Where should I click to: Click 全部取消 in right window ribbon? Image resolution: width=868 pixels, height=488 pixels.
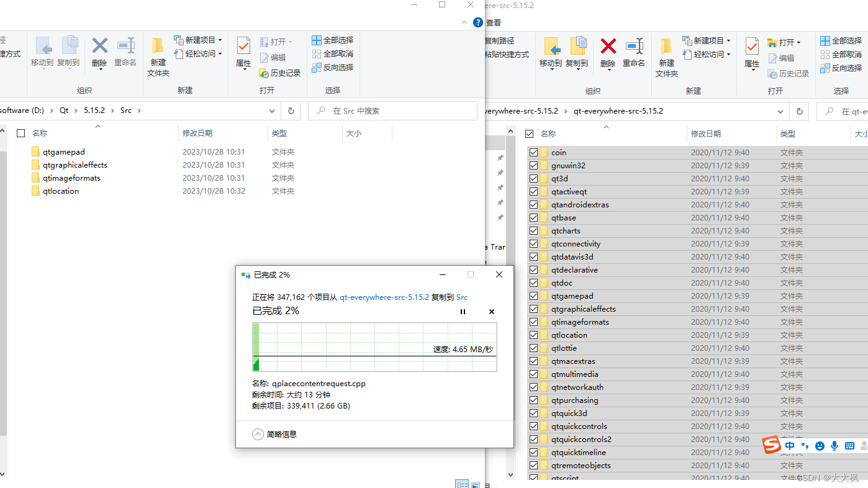841,54
